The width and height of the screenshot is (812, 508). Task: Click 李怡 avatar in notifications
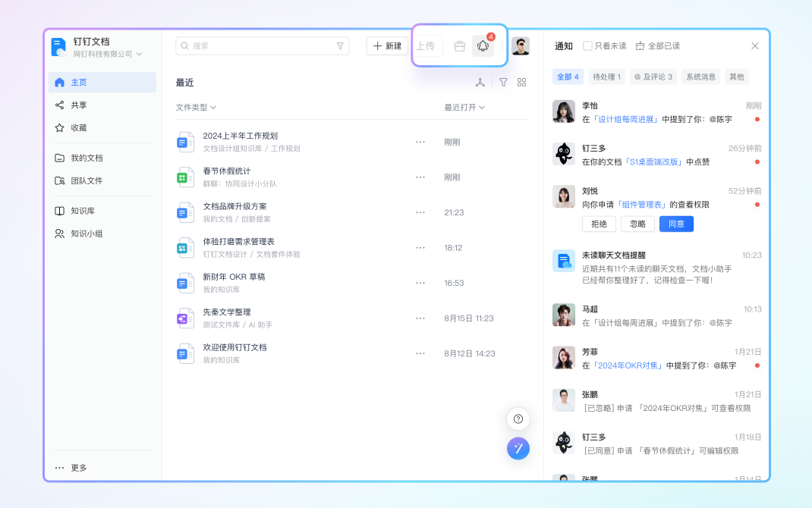[563, 111]
